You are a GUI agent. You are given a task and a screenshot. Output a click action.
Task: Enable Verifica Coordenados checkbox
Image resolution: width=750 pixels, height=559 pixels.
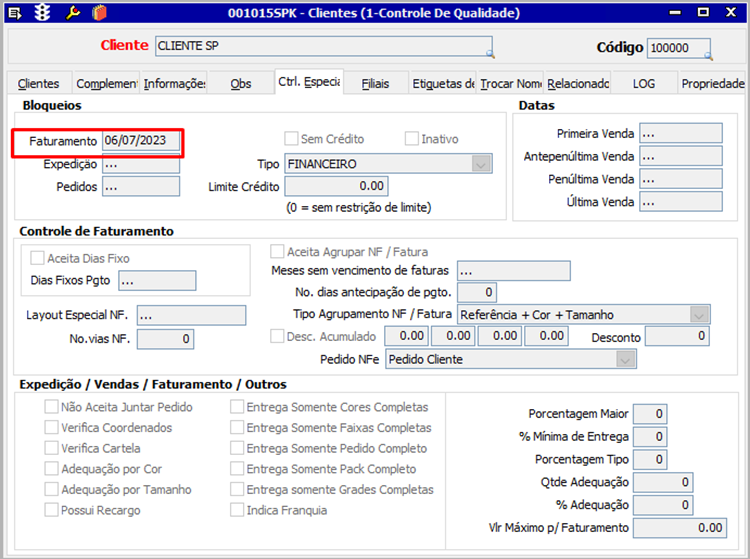(51, 427)
